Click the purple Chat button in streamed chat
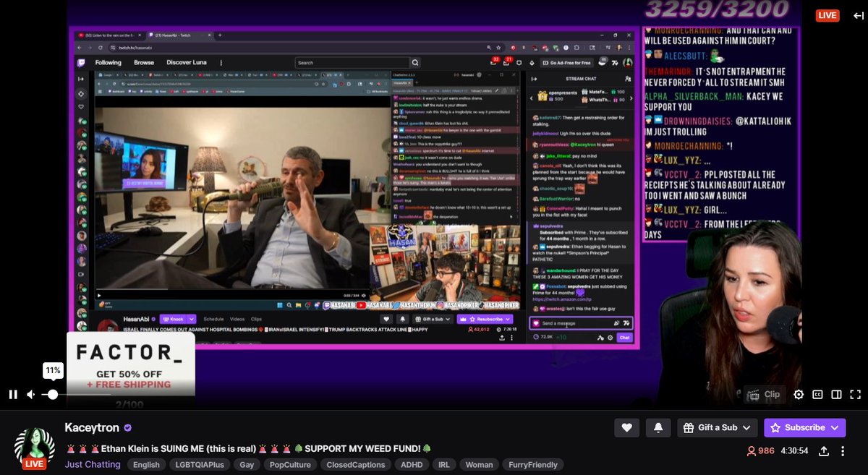Viewport: 868px width, 475px height. tap(624, 337)
